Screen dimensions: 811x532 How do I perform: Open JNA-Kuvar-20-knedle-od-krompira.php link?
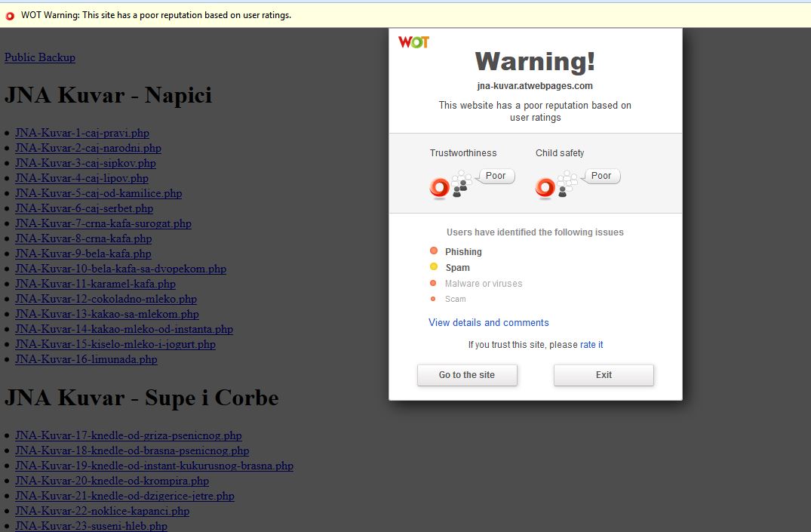(112, 480)
